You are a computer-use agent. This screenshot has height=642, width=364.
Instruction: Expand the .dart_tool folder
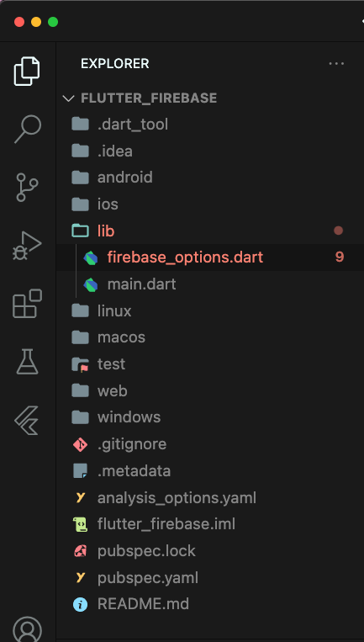(209, 124)
